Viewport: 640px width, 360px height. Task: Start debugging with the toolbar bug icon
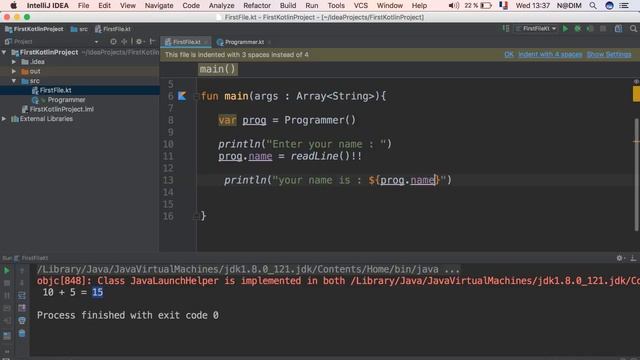pos(578,29)
